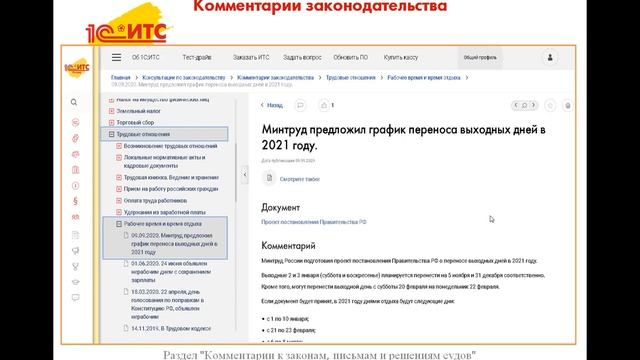
Task: Open the Тест-драйв menu item
Action: pyautogui.click(x=197, y=58)
